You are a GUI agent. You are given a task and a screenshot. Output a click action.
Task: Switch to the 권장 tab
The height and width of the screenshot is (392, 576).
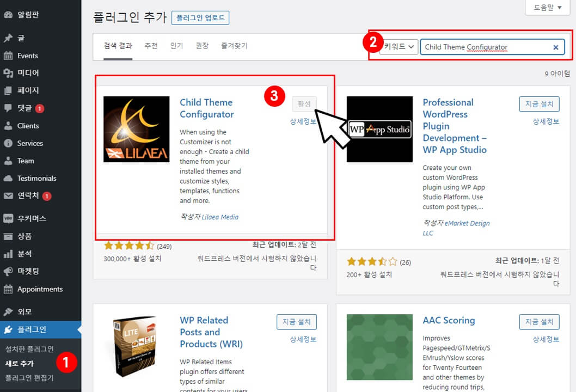tap(202, 46)
